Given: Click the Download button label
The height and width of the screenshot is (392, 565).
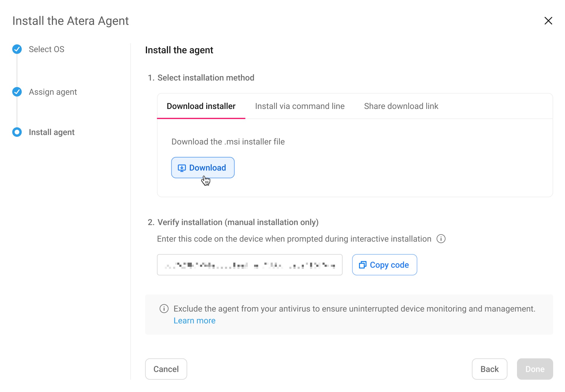Looking at the screenshot, I should click(x=208, y=168).
